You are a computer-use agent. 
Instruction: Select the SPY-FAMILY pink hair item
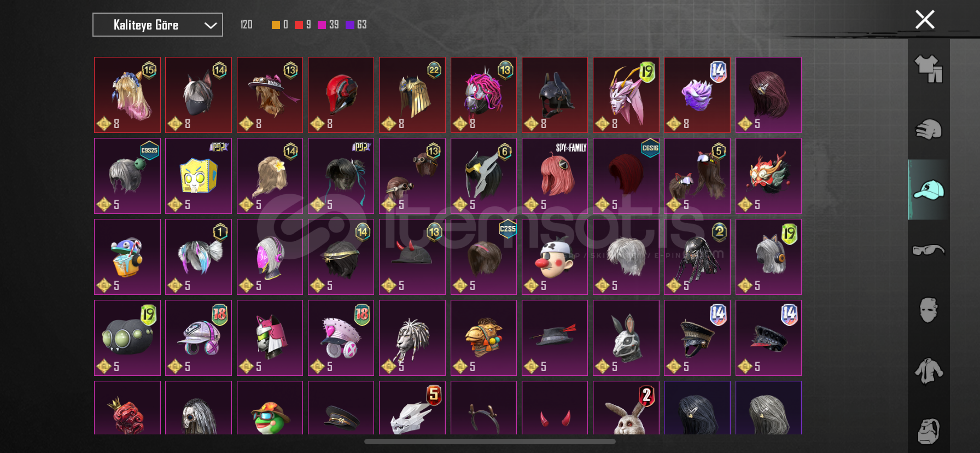click(x=555, y=176)
